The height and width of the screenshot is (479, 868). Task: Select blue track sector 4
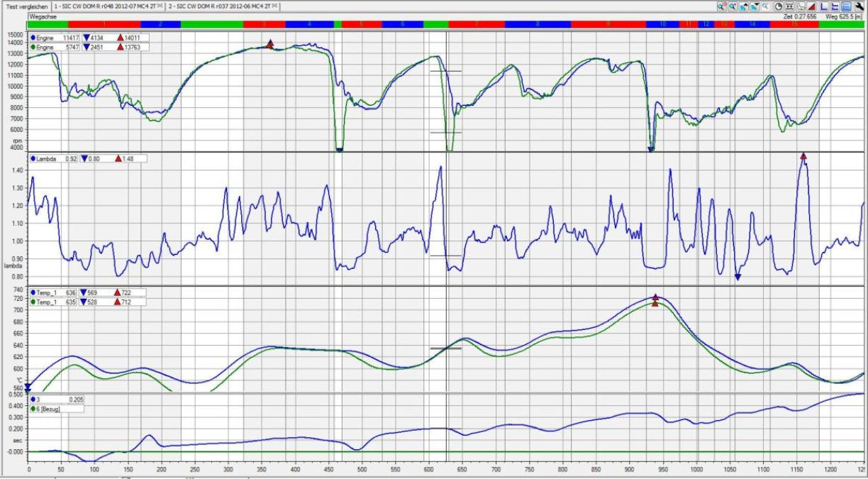309,24
